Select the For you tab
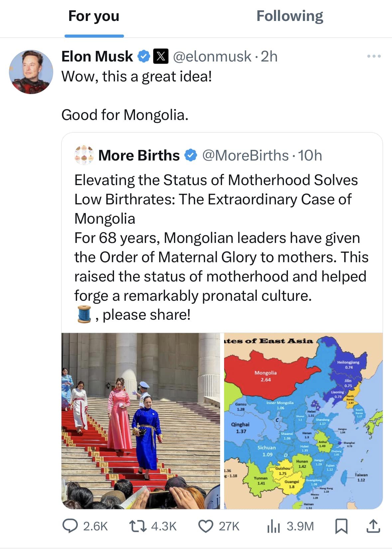 point(94,16)
